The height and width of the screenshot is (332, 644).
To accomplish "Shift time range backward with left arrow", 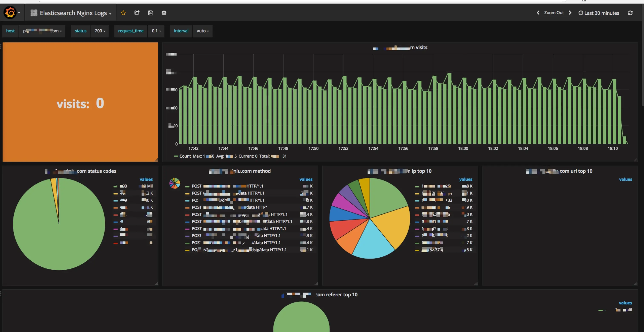I will coord(538,13).
